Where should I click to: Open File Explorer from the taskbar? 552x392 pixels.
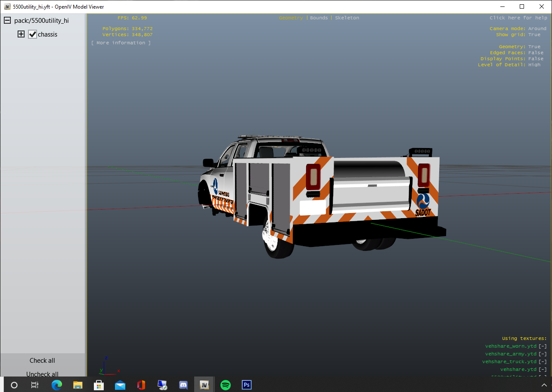click(78, 385)
